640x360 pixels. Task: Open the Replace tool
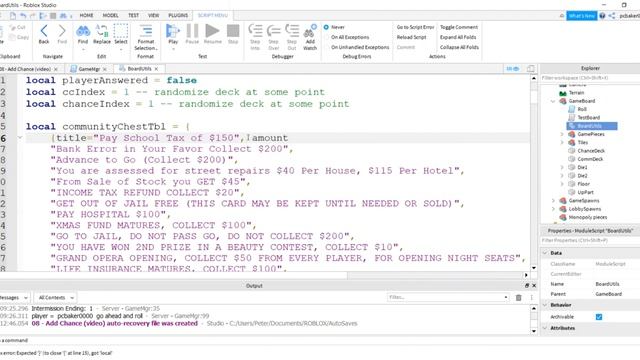coord(102,34)
